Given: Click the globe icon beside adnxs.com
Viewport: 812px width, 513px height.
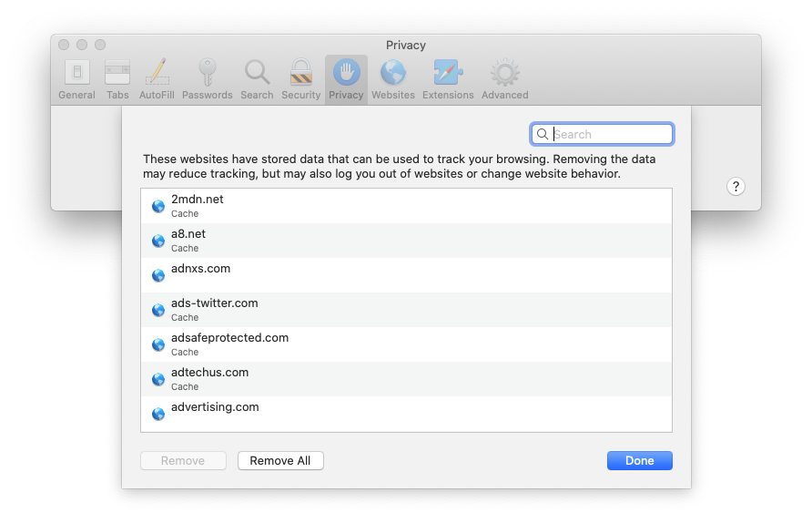Looking at the screenshot, I should [x=158, y=276].
